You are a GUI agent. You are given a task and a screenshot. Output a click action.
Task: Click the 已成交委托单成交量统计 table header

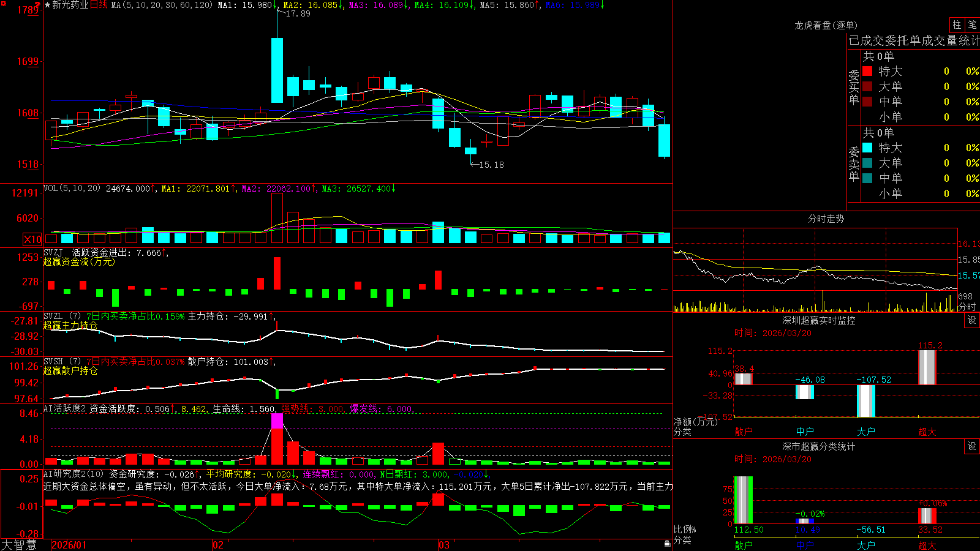click(x=914, y=40)
